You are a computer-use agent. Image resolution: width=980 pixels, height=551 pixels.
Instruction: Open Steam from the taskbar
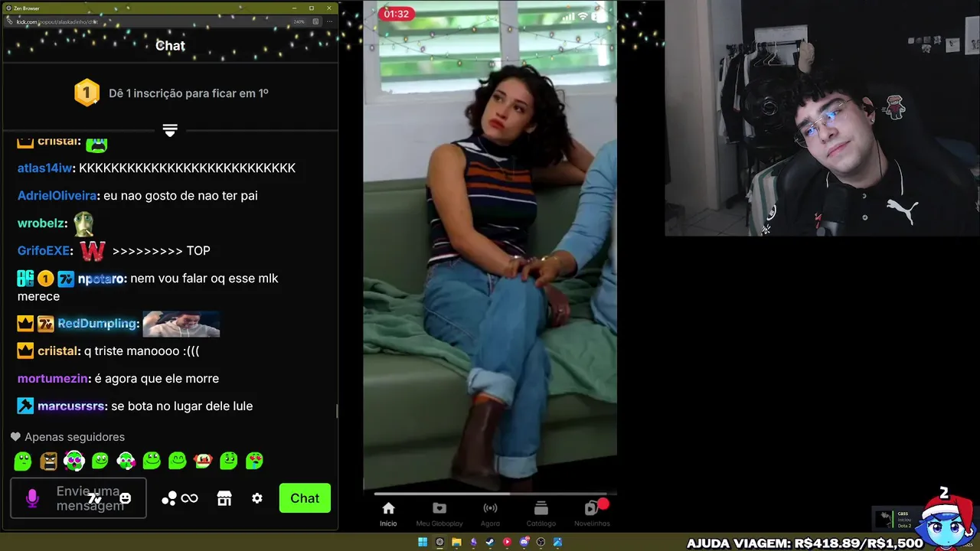point(490,543)
